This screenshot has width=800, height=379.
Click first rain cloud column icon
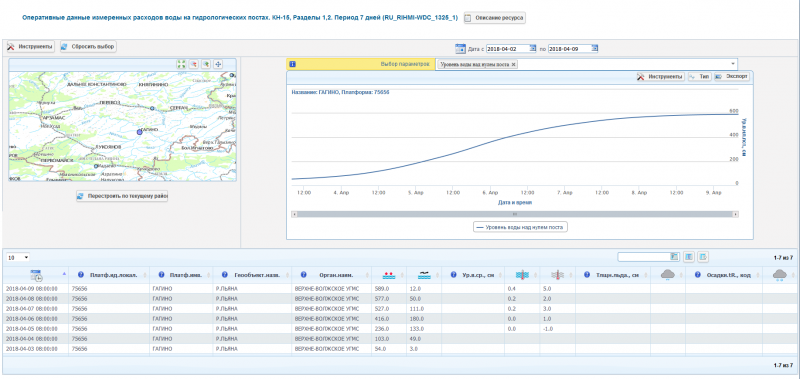668,275
